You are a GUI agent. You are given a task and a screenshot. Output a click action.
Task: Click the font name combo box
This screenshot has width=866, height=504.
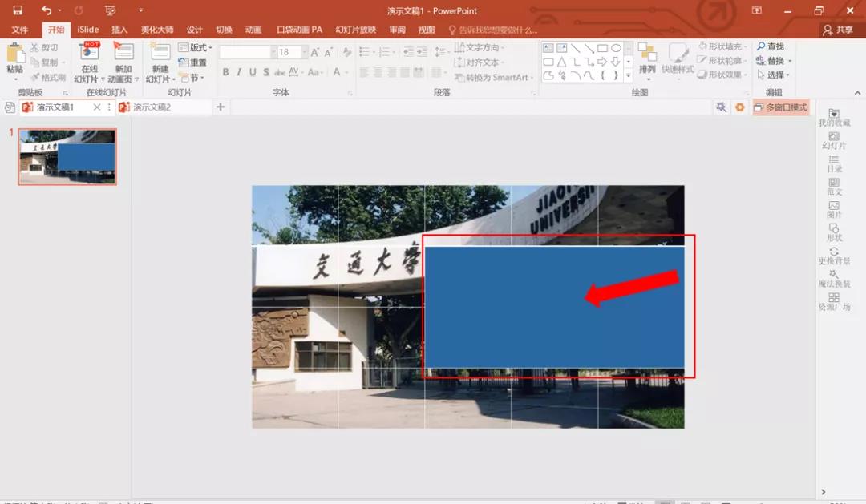click(x=248, y=52)
